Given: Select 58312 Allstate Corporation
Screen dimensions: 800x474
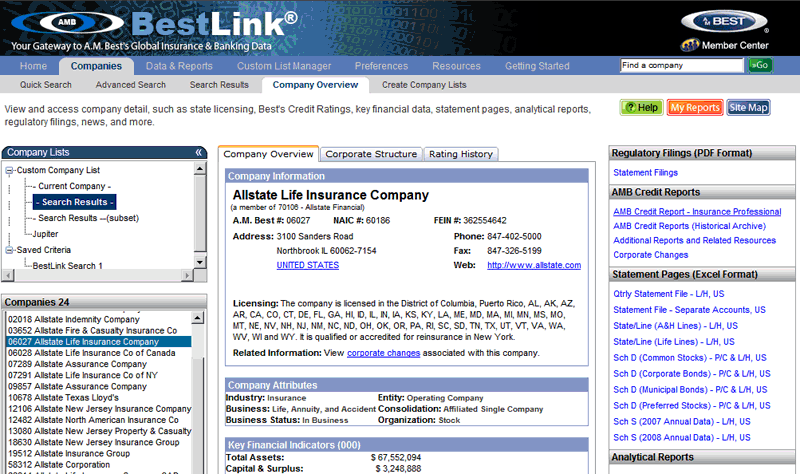Looking at the screenshot, I should 59,465.
